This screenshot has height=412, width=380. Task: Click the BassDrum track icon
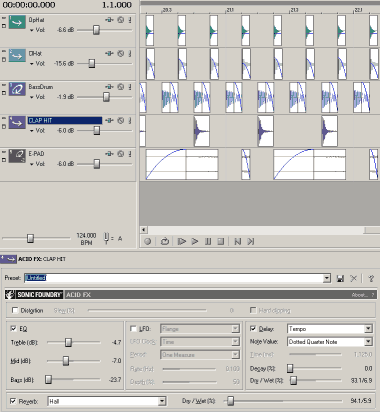pyautogui.click(x=17, y=89)
